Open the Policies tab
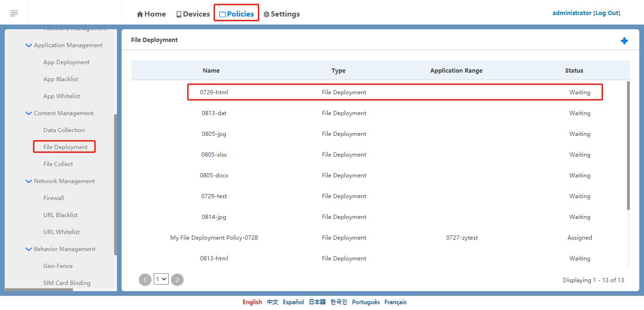The width and height of the screenshot is (644, 310). (x=236, y=14)
